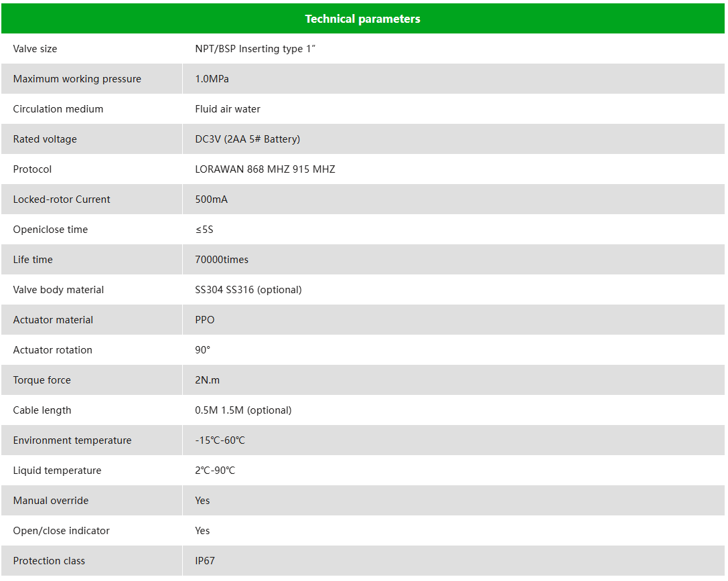This screenshot has height=581, width=728.
Task: Click the NPT/BSP Inserting type 1″ value
Action: click(255, 49)
